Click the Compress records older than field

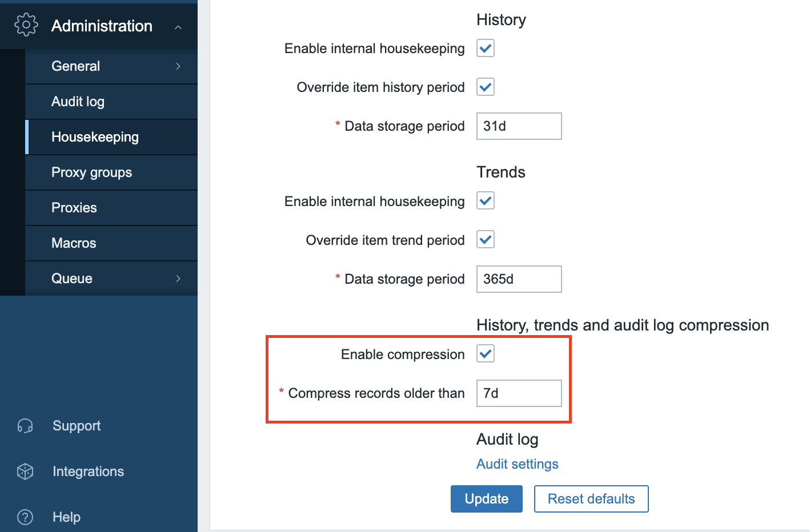[518, 393]
